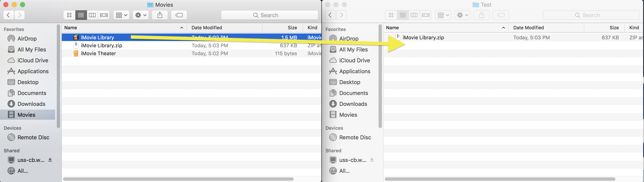Viewport: 644px width, 182px height.
Task: Sort by Name column in Test window
Action: click(446, 28)
